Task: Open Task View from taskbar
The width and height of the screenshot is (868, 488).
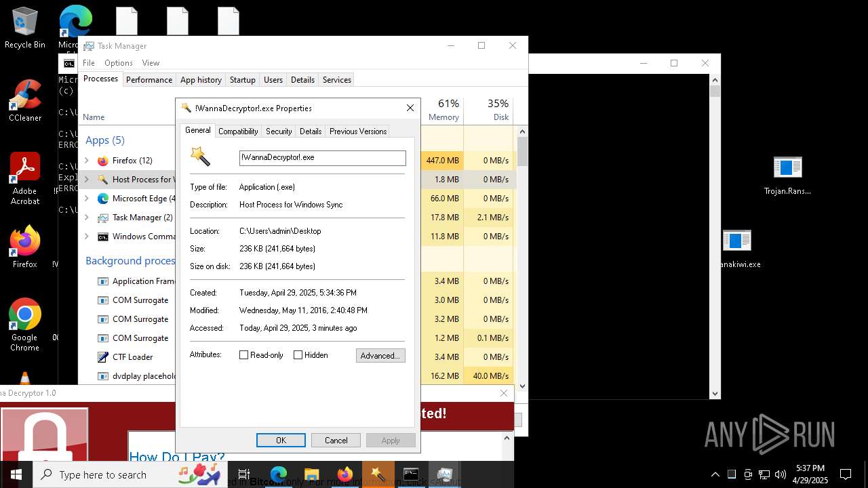Action: click(244, 474)
